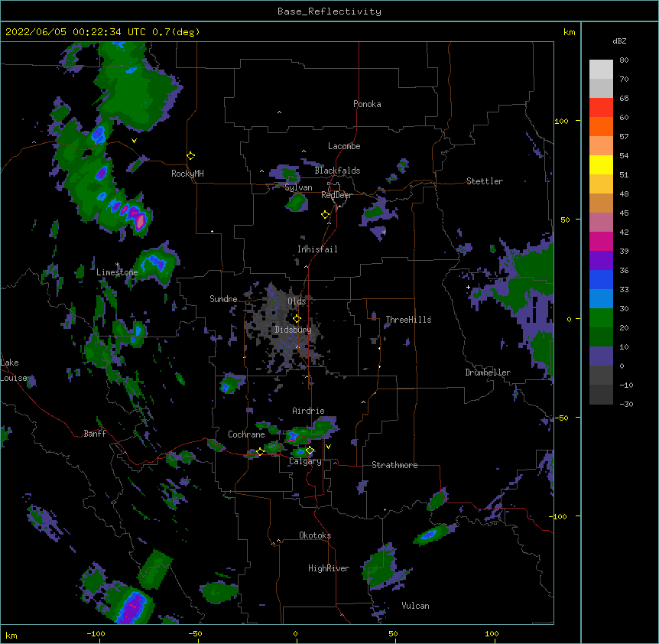659x644 pixels.
Task: Click the dBZ legend heading
Action: 619,41
